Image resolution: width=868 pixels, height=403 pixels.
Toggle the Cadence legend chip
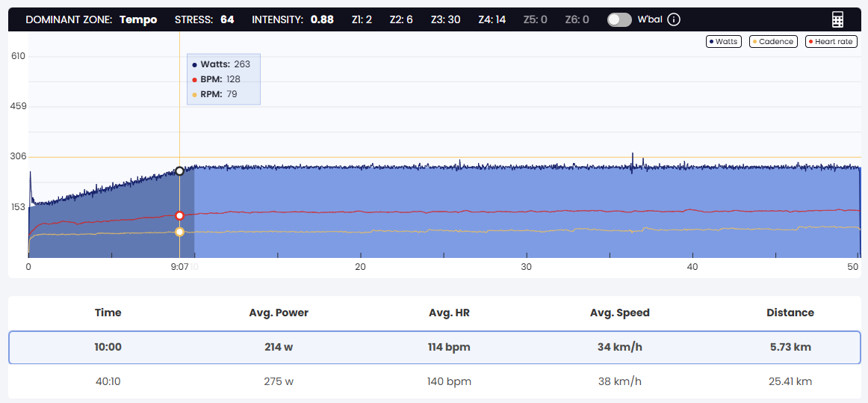click(772, 42)
